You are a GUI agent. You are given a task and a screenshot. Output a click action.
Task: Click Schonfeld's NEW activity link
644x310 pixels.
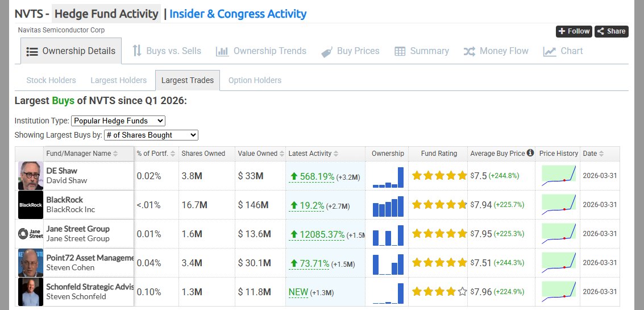tap(298, 292)
